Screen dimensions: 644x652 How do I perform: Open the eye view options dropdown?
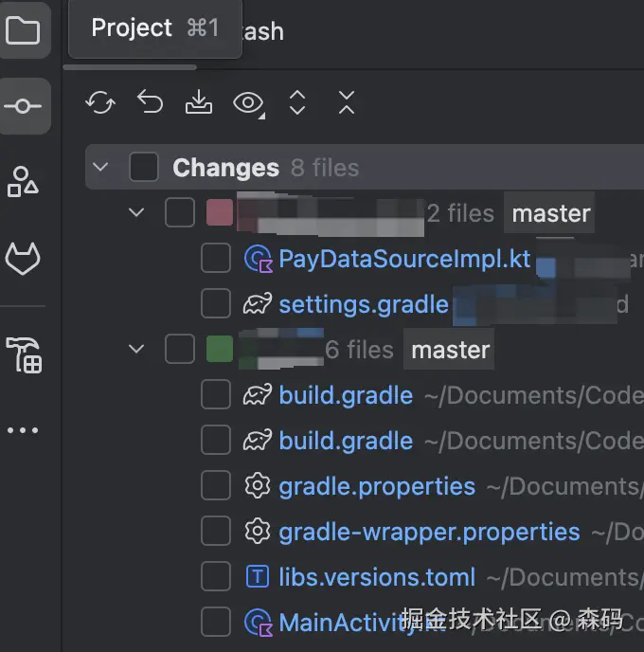click(x=249, y=103)
